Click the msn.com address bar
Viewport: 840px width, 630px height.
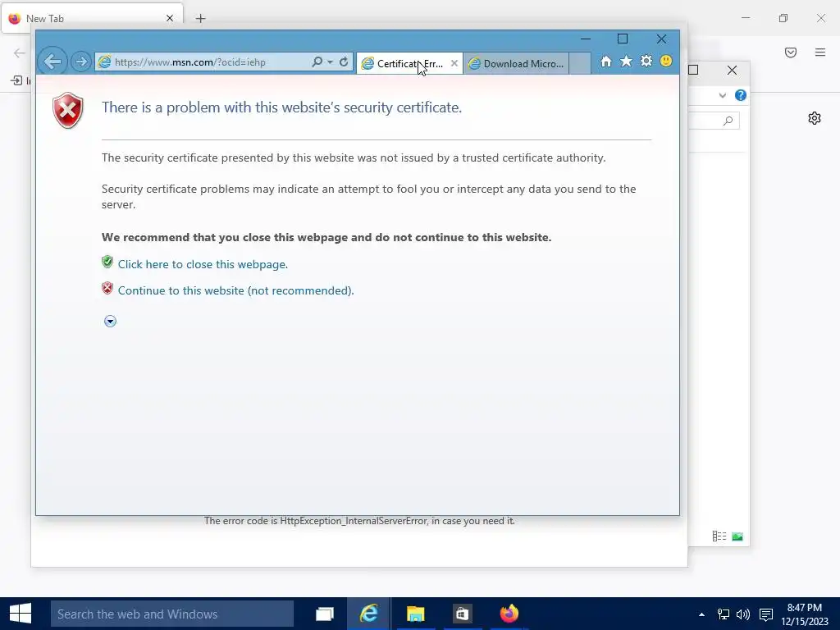(x=201, y=62)
